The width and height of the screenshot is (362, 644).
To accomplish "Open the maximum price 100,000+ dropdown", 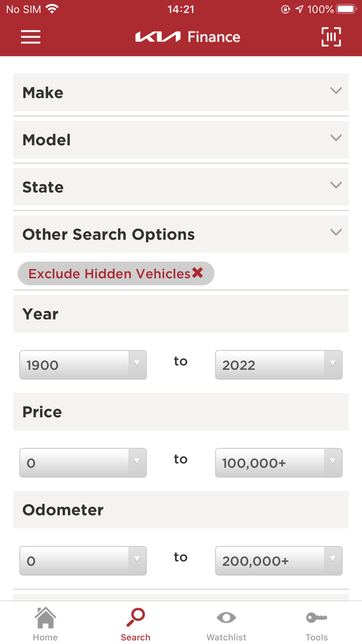I will point(278,463).
